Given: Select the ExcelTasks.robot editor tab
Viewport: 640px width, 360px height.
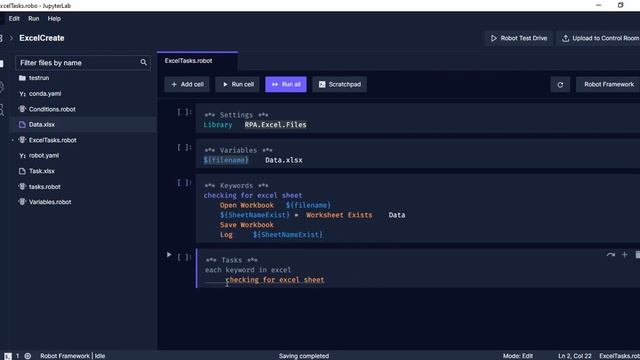Looking at the screenshot, I should [x=197, y=61].
